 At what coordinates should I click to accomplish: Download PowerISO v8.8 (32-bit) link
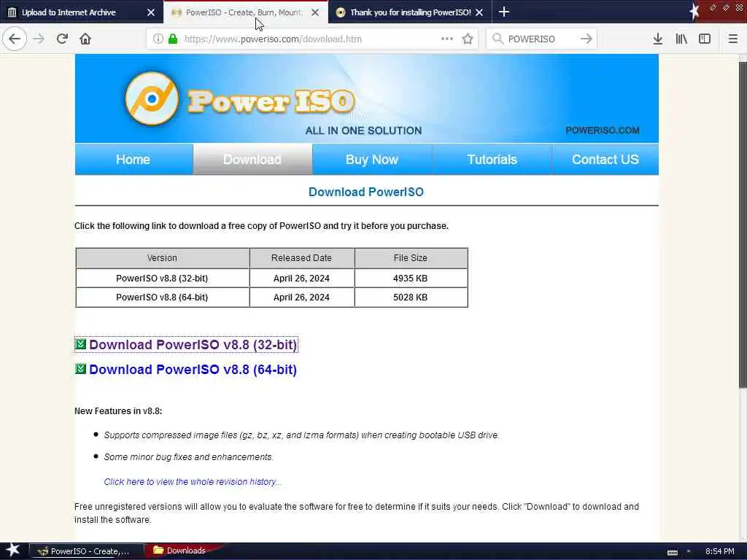[193, 344]
